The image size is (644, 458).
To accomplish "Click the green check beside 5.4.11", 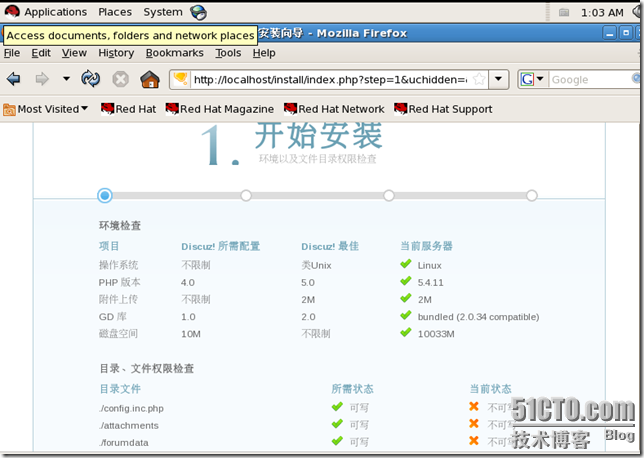I will 406,281.
